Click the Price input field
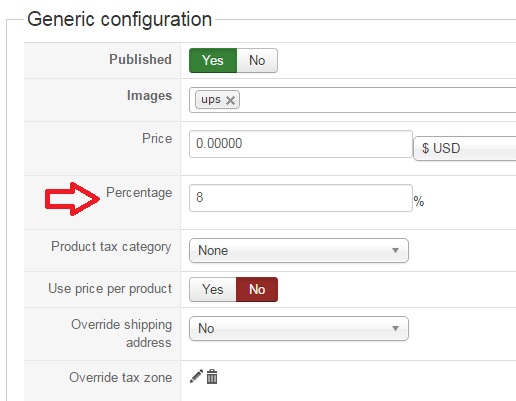 pyautogui.click(x=301, y=144)
